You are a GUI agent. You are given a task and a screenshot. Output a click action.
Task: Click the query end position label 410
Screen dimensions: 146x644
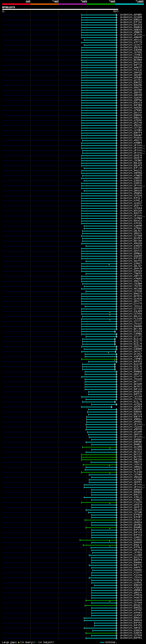pos(115,11)
